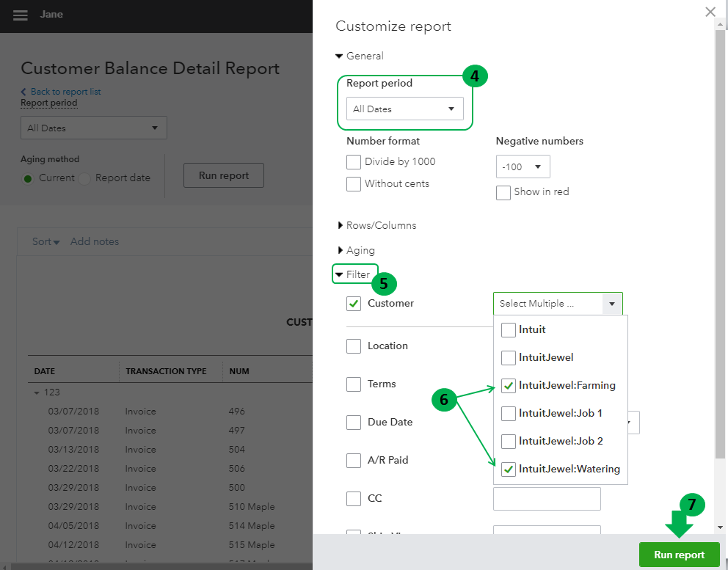Toggle the Customer Select Multiple dropdown arrow
The height and width of the screenshot is (570, 728).
point(611,304)
